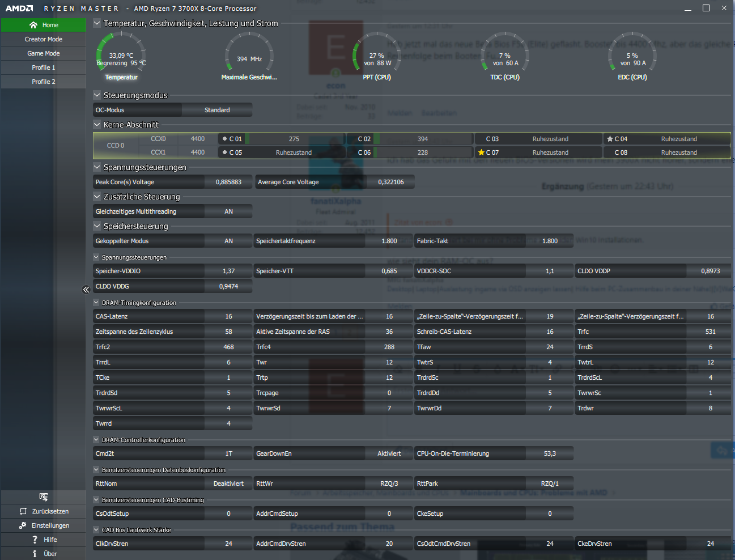The width and height of the screenshot is (735, 560).
Task: Click the RttPark RZQ/1 value
Action: tap(550, 483)
